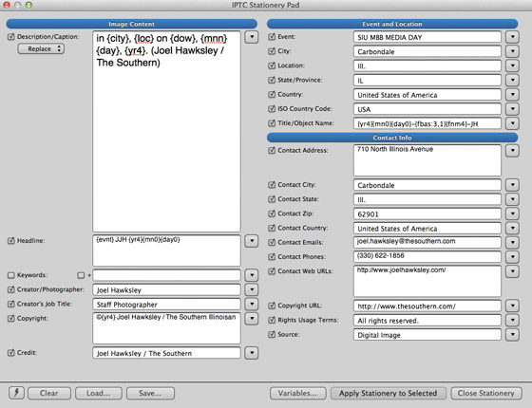Open dropdown arrow beside Title/Object Name field
Screen dimensions: 532x408
[512, 123]
